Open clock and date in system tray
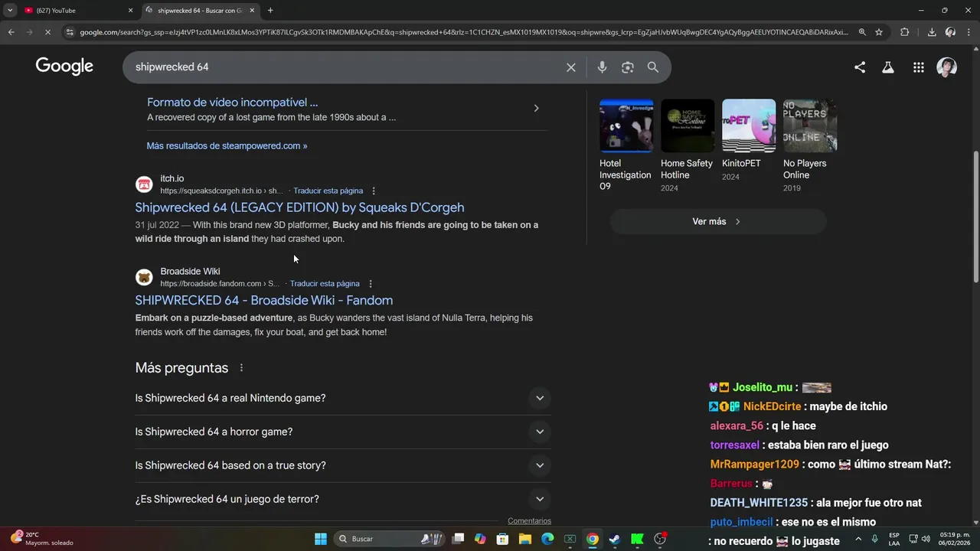 (x=955, y=539)
